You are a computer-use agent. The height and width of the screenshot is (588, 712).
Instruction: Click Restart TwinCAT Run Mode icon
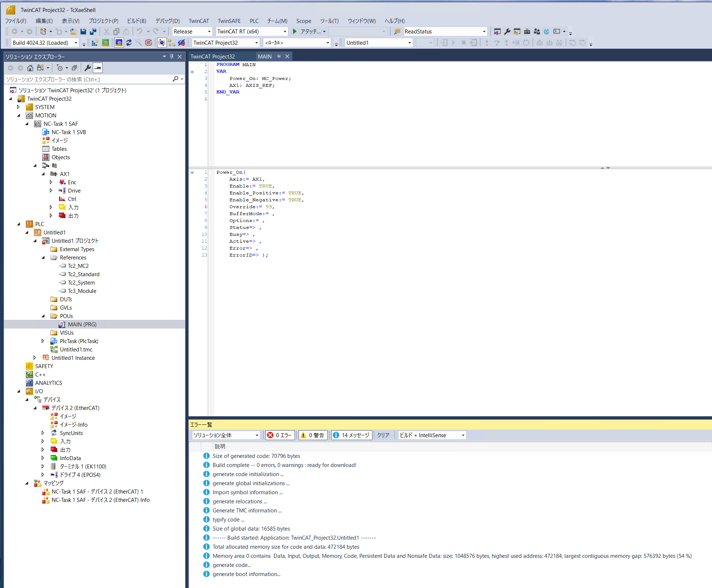(105, 43)
